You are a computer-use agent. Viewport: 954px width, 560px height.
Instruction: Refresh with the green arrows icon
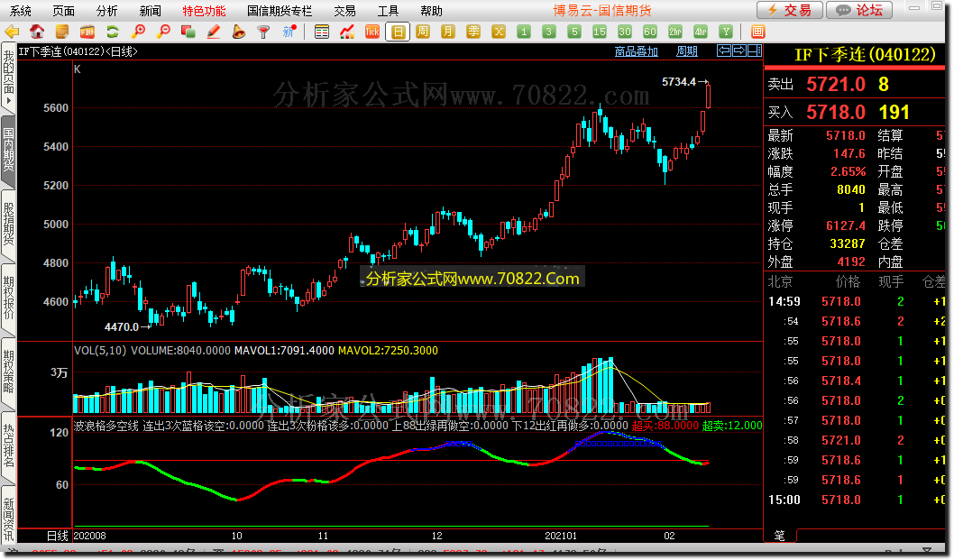113,32
